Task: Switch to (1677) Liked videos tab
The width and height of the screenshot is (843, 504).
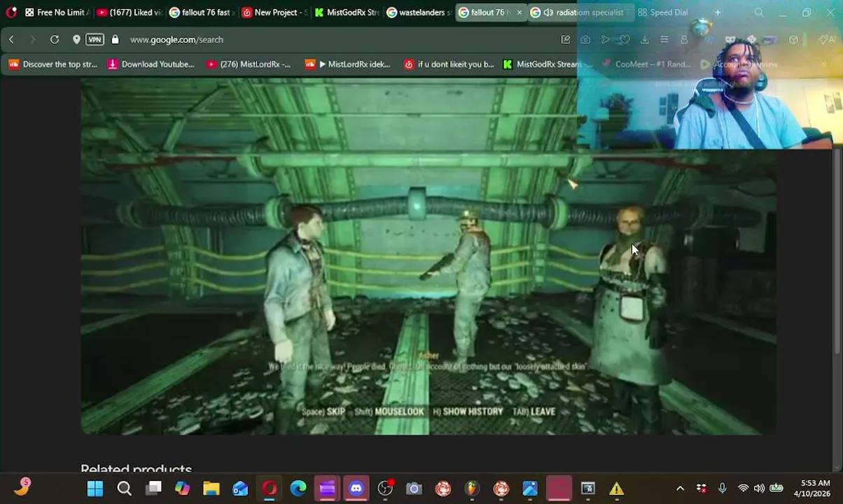Action: [128, 12]
